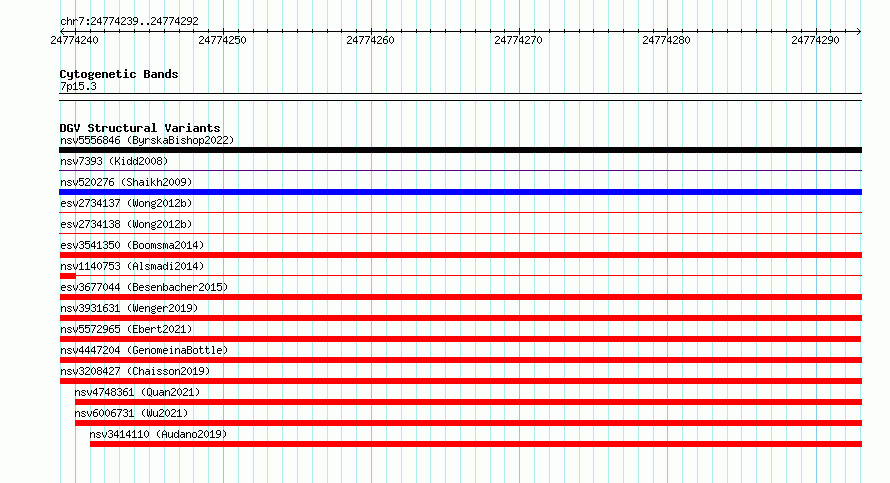890x483 pixels.
Task: Select the red nsv3931631 Wenger2019 bar
Action: pos(460,318)
